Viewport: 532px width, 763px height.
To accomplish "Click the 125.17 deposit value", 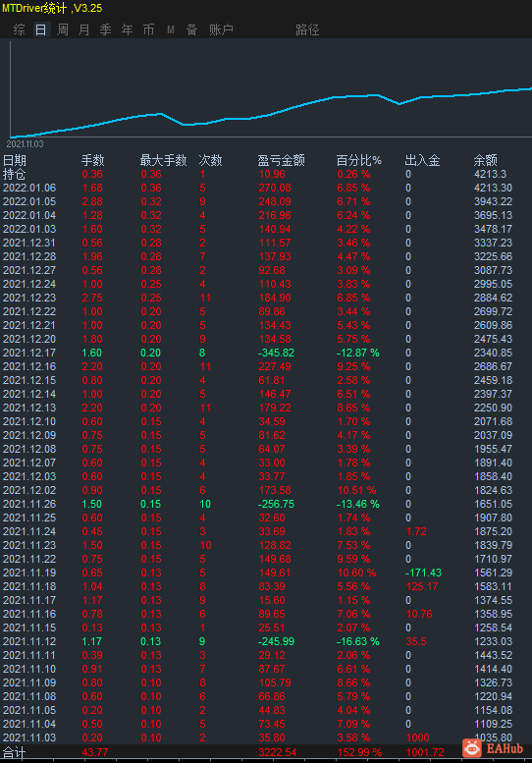I will tap(422, 586).
